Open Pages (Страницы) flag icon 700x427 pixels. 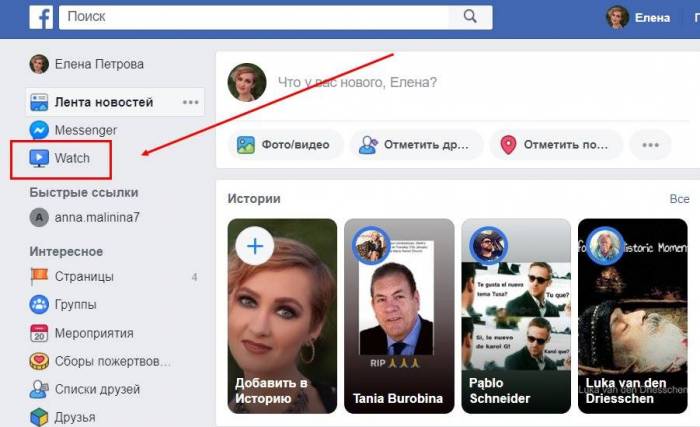click(40, 276)
